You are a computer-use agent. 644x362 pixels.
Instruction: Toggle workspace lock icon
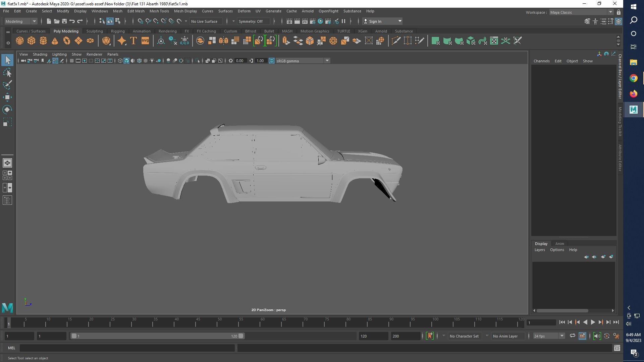tap(619, 12)
